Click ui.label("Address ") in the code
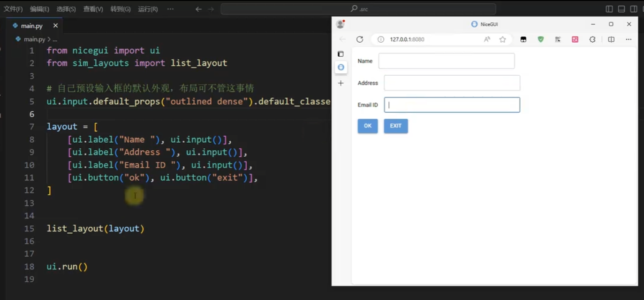The width and height of the screenshot is (644, 300). (124, 152)
